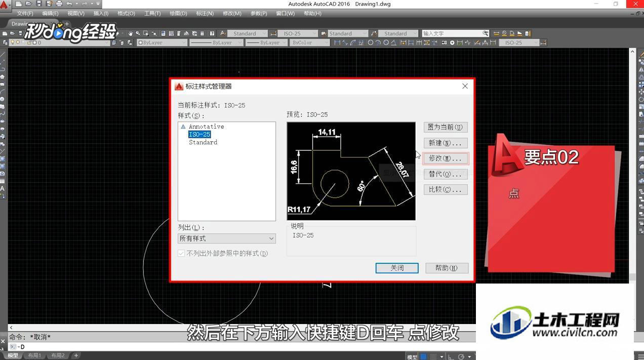This screenshot has height=360, width=644.
Task: Open text style manager icon
Action: pos(224,33)
